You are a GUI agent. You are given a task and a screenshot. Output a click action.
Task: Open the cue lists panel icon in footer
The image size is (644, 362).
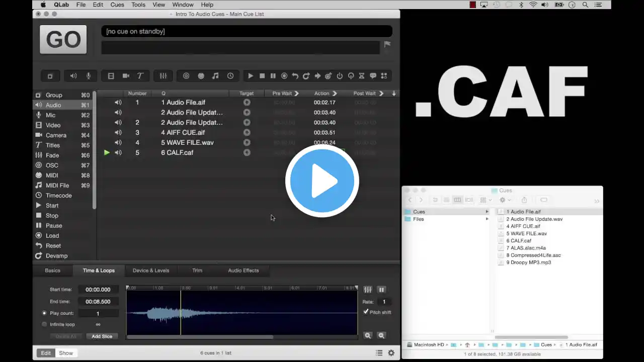(379, 353)
